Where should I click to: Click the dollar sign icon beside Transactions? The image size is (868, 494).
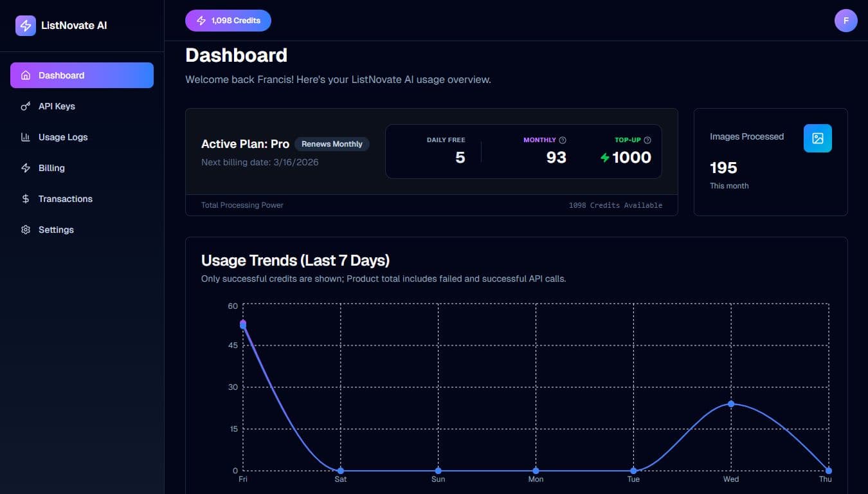(x=26, y=199)
